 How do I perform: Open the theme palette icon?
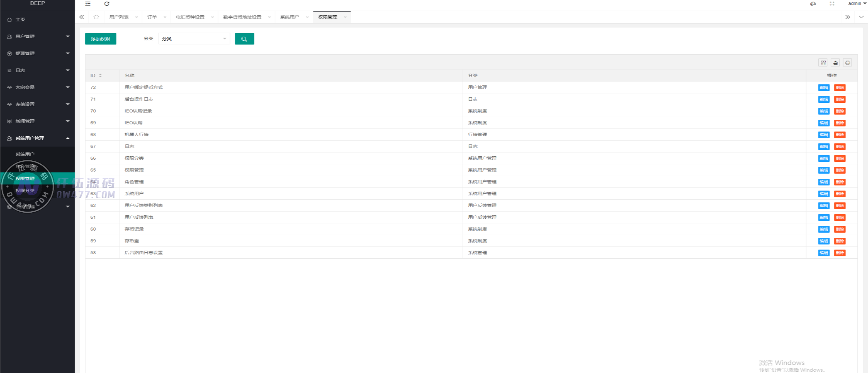pyautogui.click(x=813, y=4)
